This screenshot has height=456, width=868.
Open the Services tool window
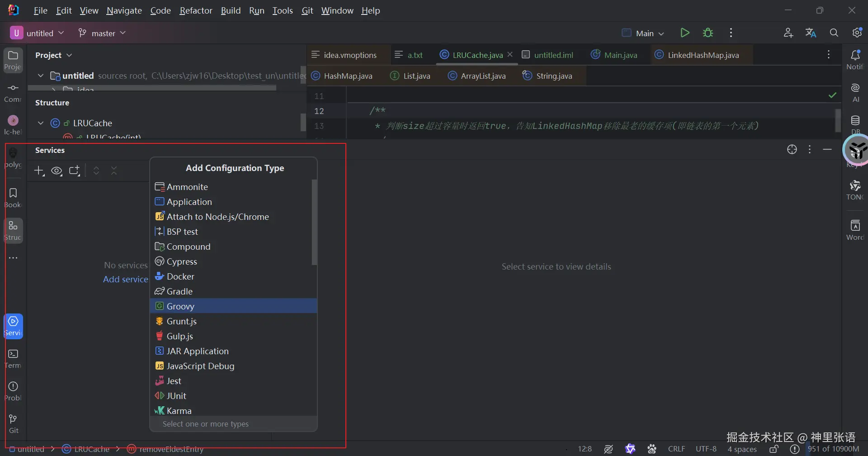13,326
